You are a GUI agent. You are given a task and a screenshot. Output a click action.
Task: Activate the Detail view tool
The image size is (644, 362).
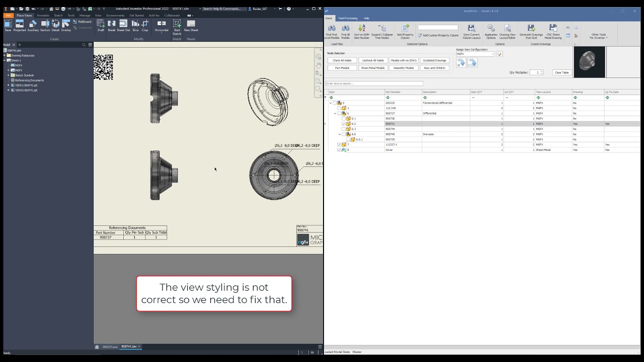[x=55, y=25]
